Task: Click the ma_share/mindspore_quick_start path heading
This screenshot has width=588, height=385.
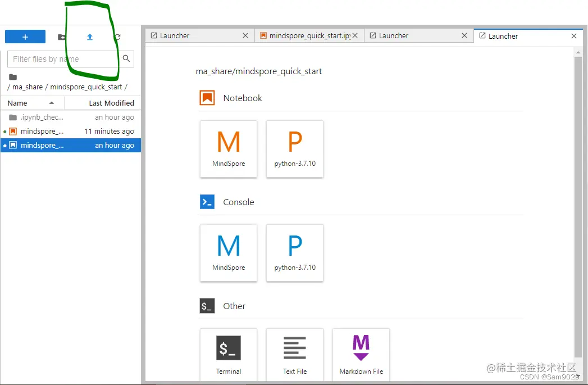Action: (x=259, y=71)
